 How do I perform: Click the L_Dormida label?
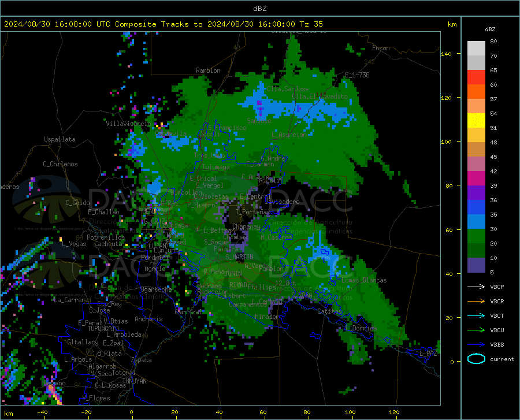pos(361,328)
